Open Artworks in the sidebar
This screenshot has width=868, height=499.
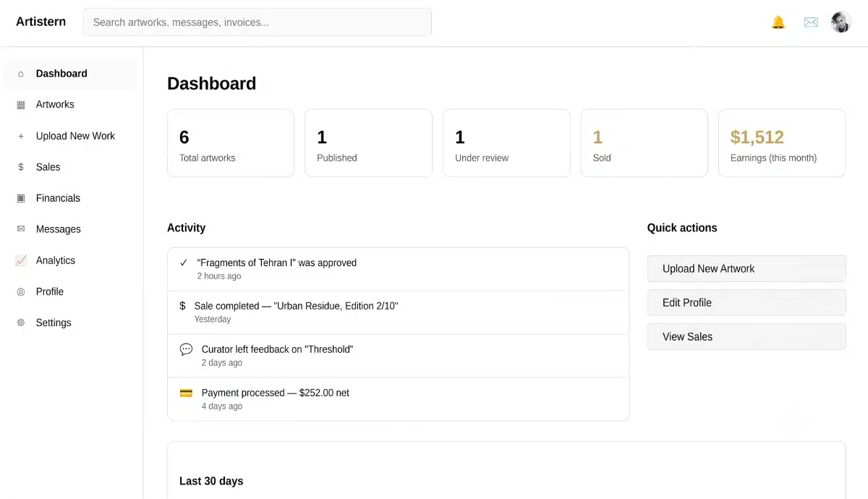[70, 105]
